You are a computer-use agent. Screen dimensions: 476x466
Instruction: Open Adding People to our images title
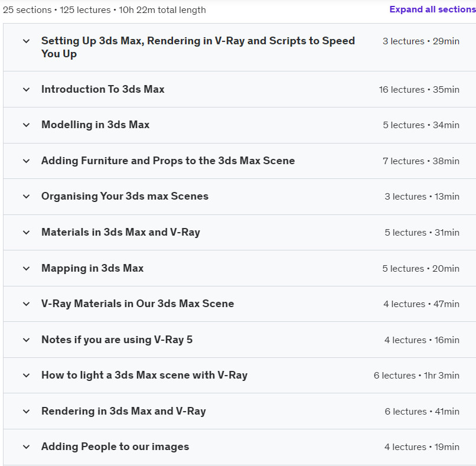point(115,447)
